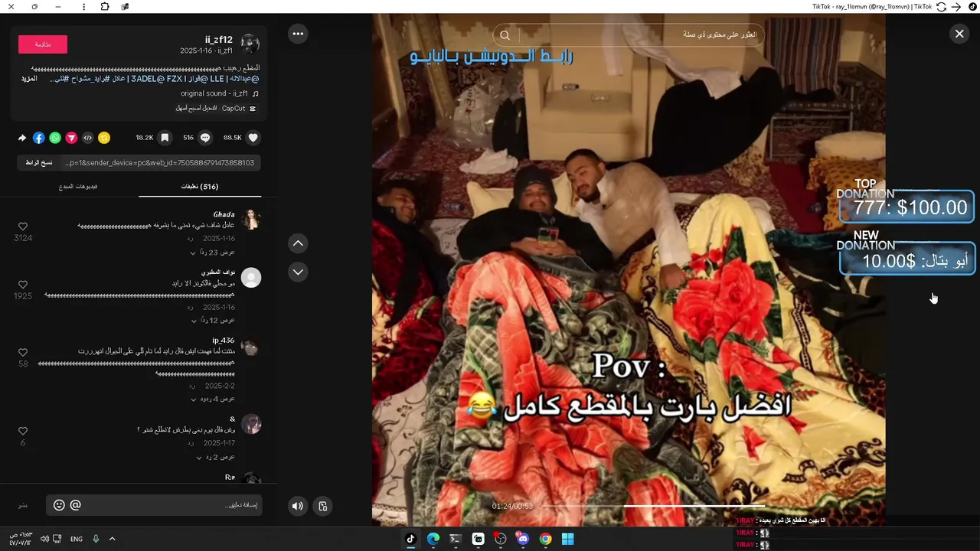
Task: Open Microsoft Edge from the taskbar
Action: 433,539
